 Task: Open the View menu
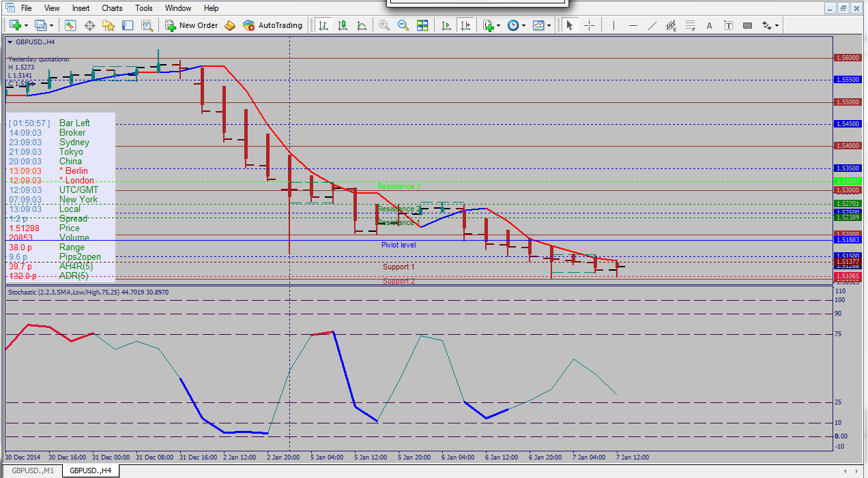click(52, 8)
